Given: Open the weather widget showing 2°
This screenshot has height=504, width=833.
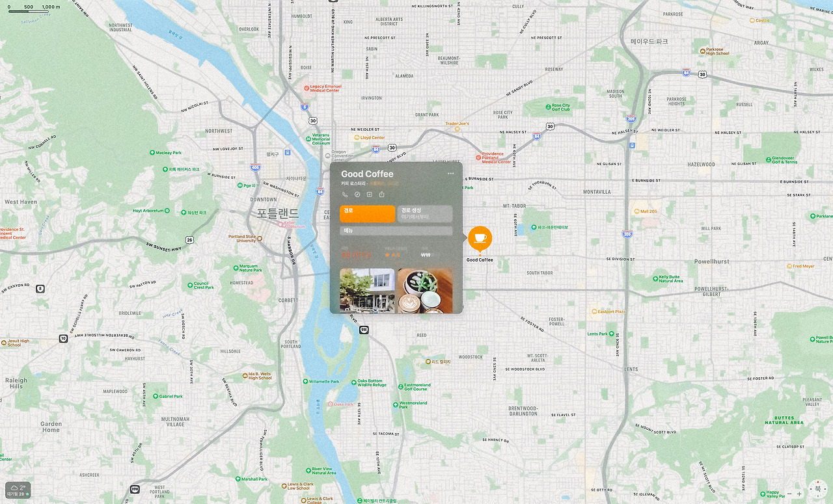Looking at the screenshot, I should coord(18,490).
